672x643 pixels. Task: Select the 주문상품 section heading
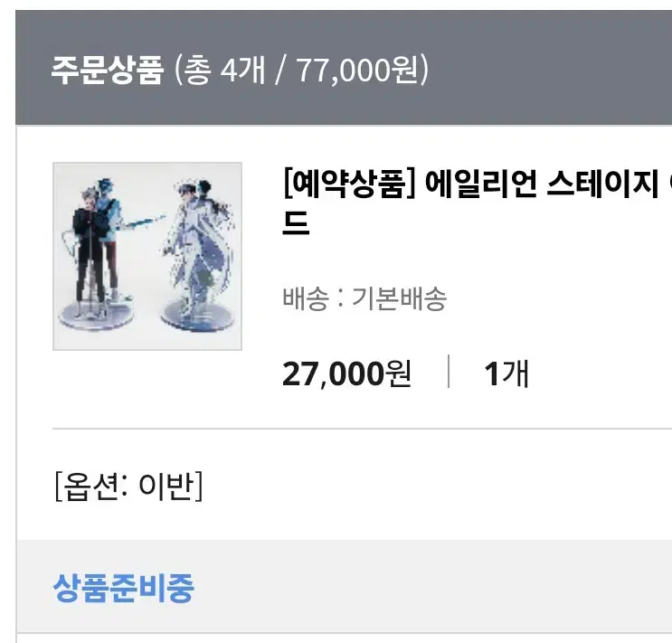pyautogui.click(x=107, y=70)
